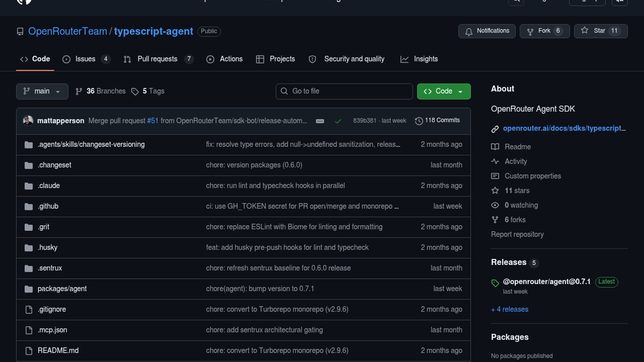Open the main branch selector dropdown
Image resolution: width=644 pixels, height=362 pixels.
point(42,92)
